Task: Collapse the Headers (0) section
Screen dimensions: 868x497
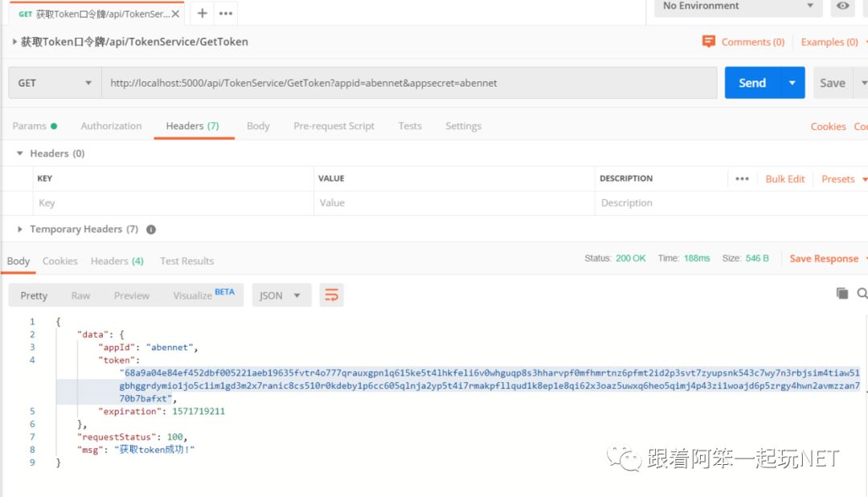Action: click(x=20, y=153)
